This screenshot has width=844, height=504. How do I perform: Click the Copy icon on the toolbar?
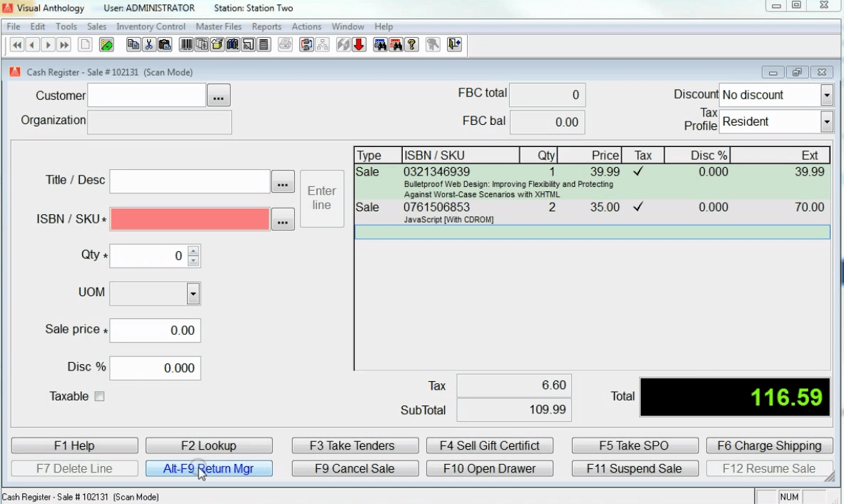[x=133, y=44]
